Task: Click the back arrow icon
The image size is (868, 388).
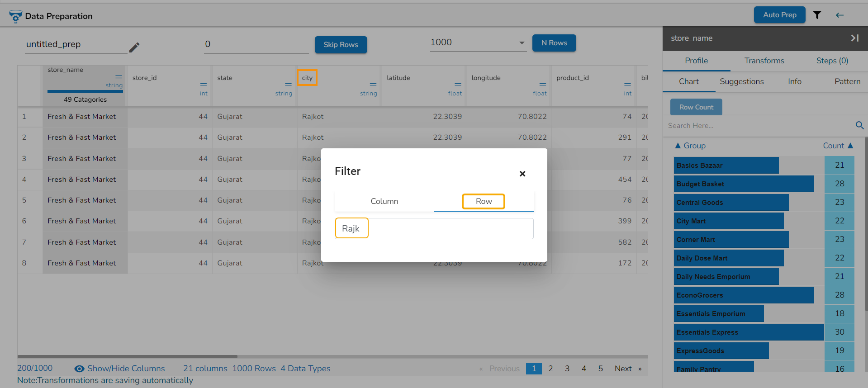Action: [x=840, y=15]
